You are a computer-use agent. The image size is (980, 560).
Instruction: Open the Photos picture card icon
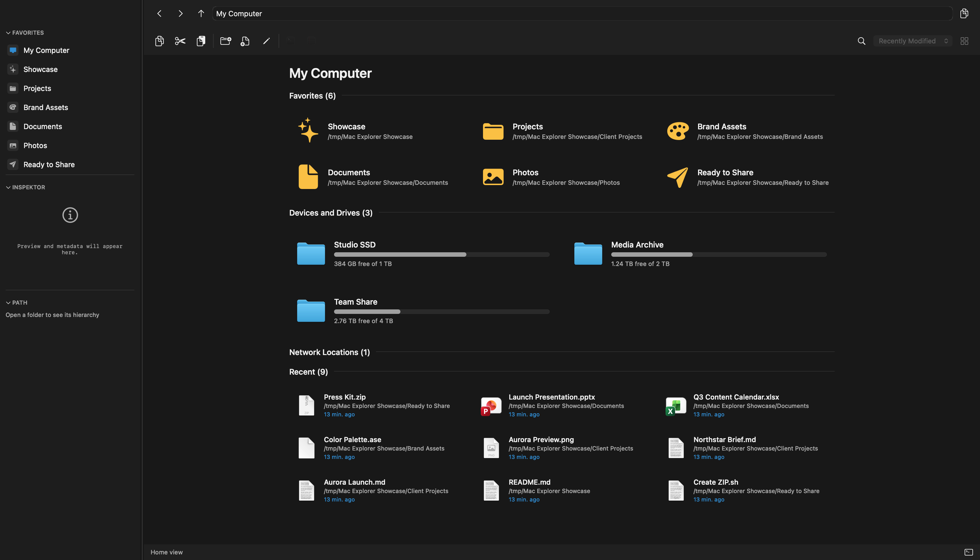493,177
